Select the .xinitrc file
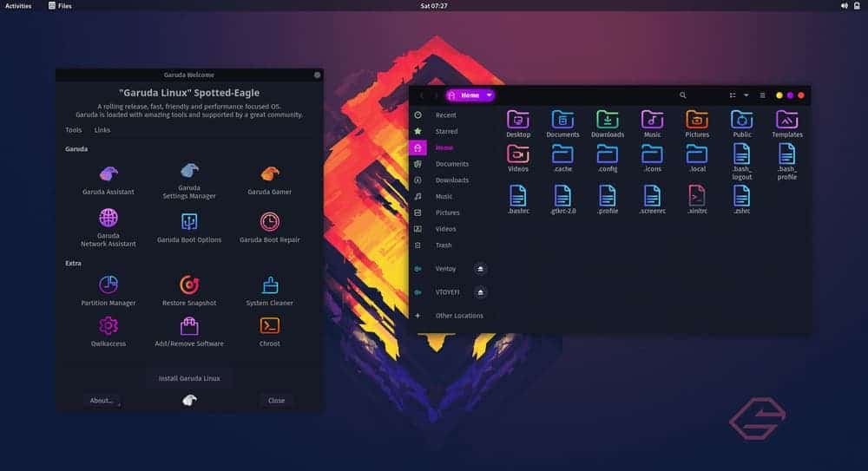This screenshot has width=868, height=471. pyautogui.click(x=697, y=200)
